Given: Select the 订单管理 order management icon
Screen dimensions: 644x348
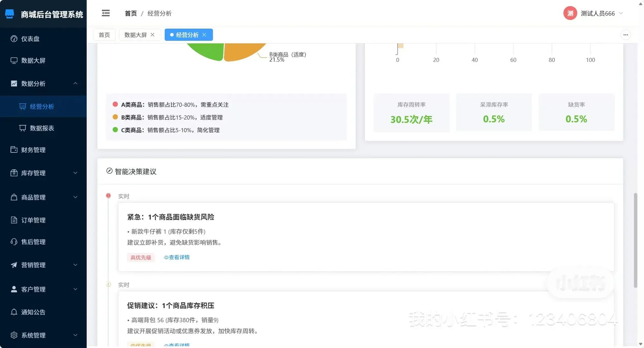Looking at the screenshot, I should (14, 220).
